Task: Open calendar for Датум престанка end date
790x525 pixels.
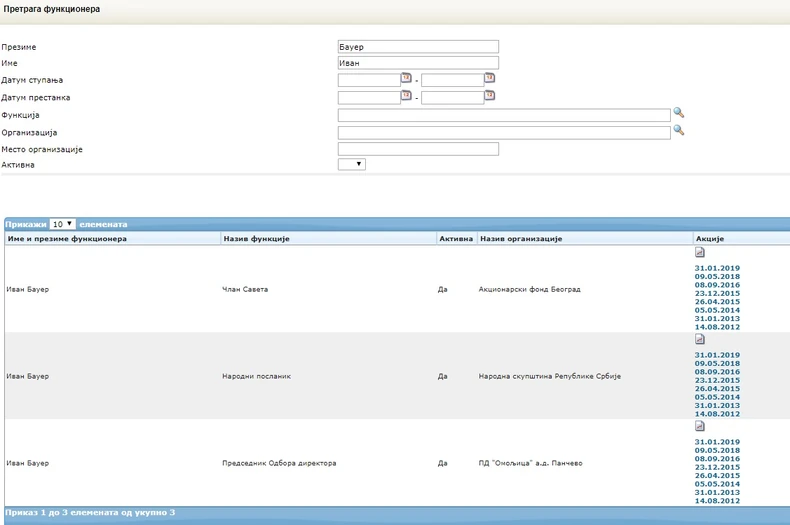Action: (x=490, y=96)
